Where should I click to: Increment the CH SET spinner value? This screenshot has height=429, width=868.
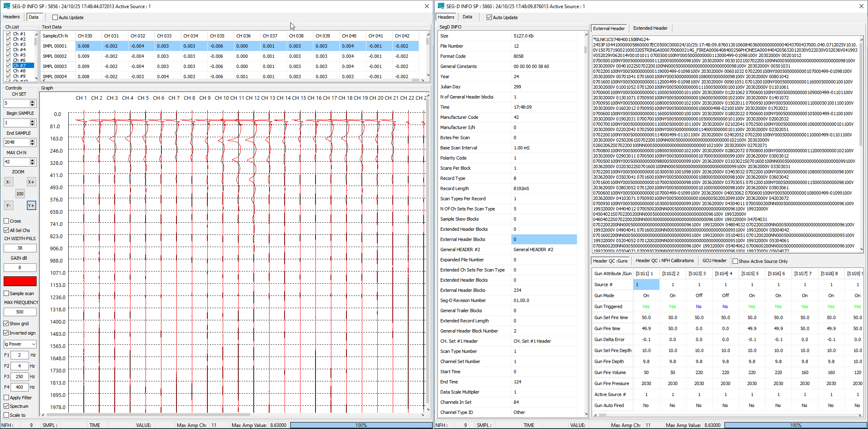click(x=33, y=102)
